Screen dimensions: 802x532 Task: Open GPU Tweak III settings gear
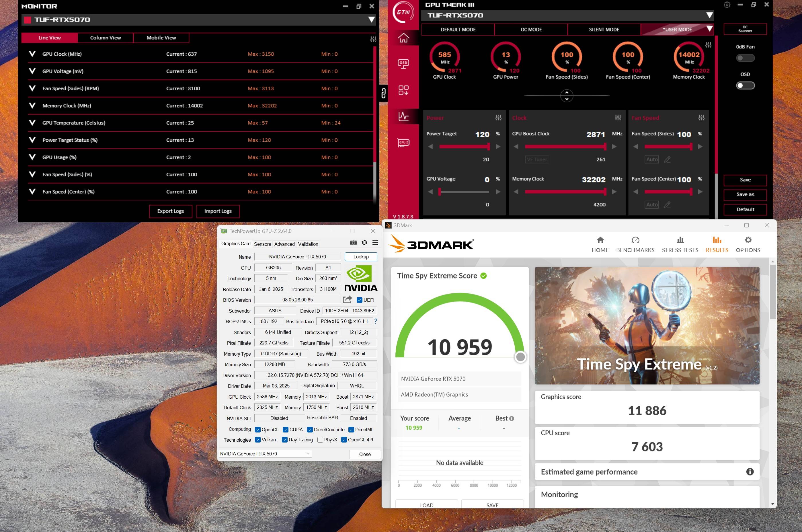coord(727,5)
